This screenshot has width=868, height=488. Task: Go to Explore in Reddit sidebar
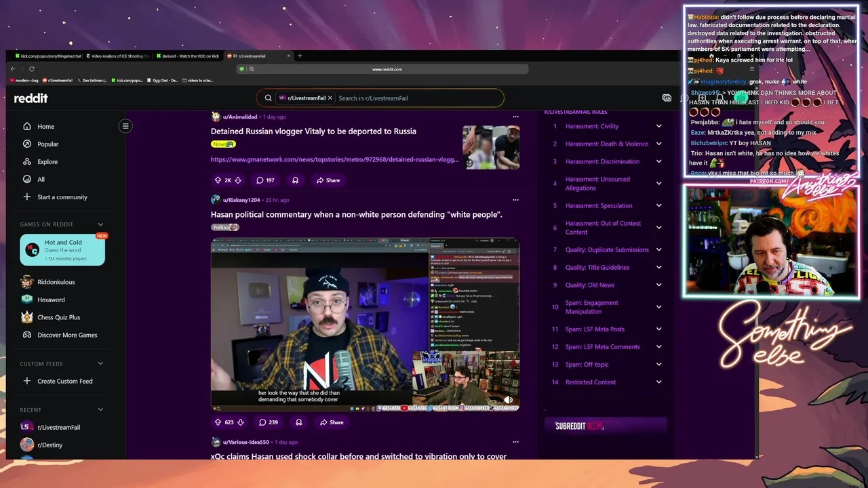[x=47, y=161]
